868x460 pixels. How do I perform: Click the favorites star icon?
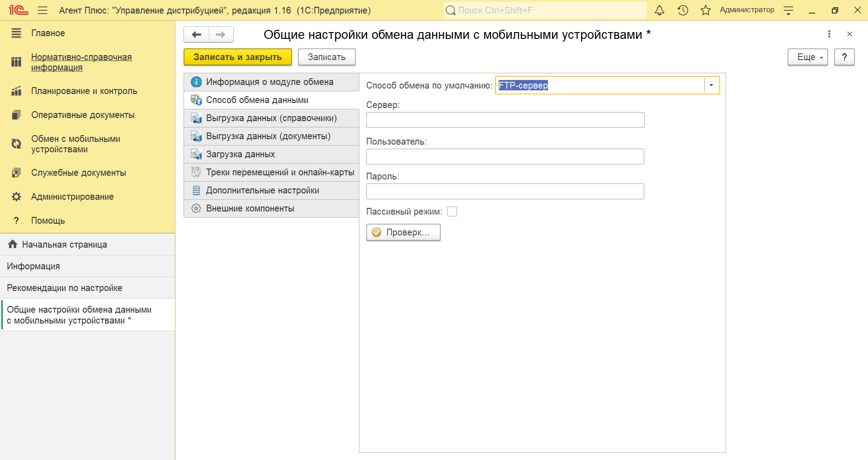click(x=705, y=10)
